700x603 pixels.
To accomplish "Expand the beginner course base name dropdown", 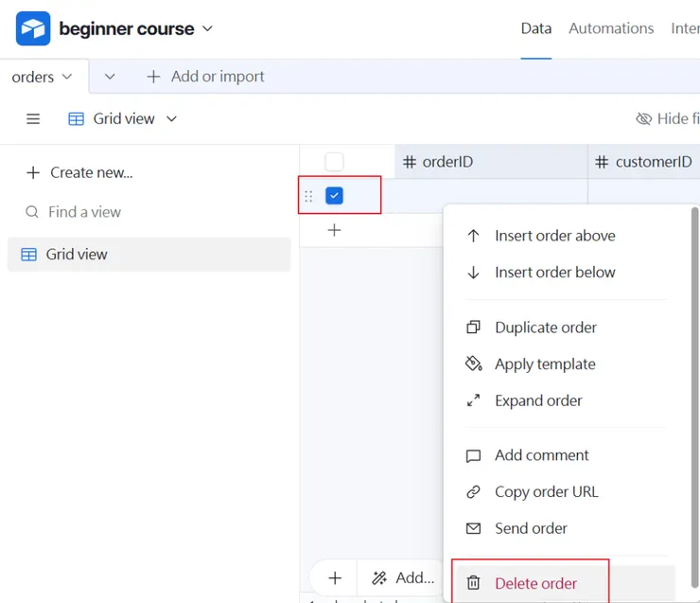I will [x=208, y=29].
